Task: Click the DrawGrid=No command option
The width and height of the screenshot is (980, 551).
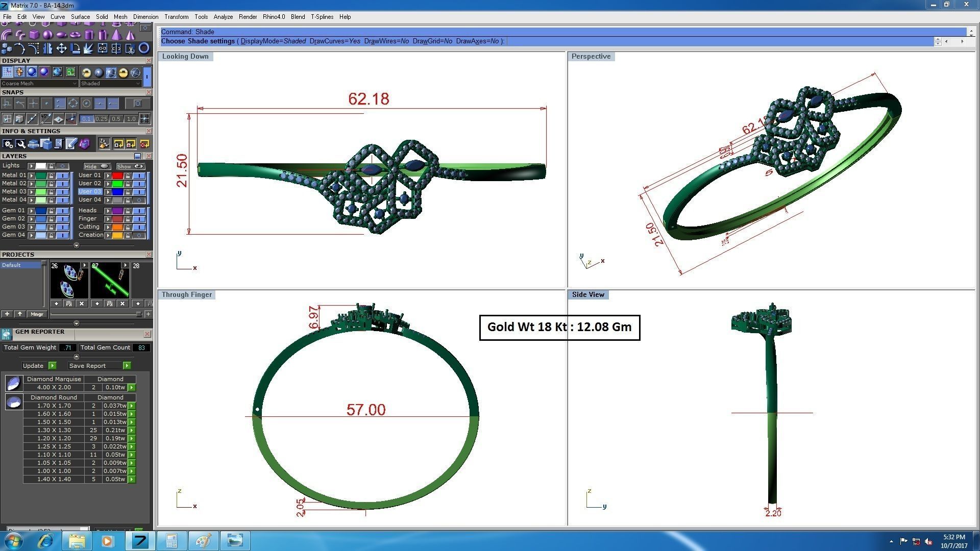Action: 432,41
